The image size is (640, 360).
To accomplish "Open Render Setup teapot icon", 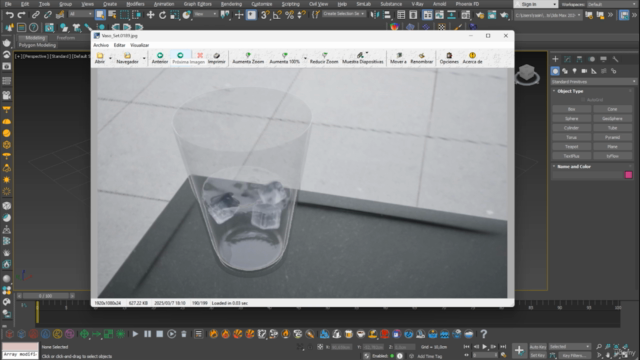I will [480, 15].
